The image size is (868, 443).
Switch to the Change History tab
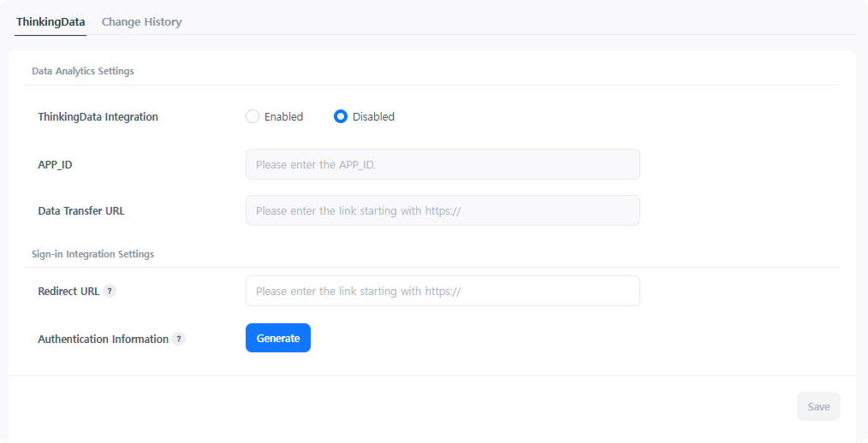pyautogui.click(x=141, y=22)
